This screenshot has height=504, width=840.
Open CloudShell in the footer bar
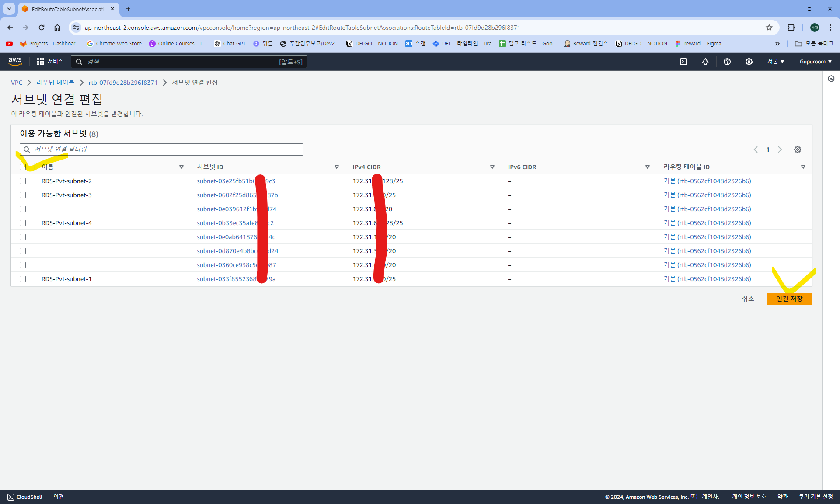(x=25, y=497)
